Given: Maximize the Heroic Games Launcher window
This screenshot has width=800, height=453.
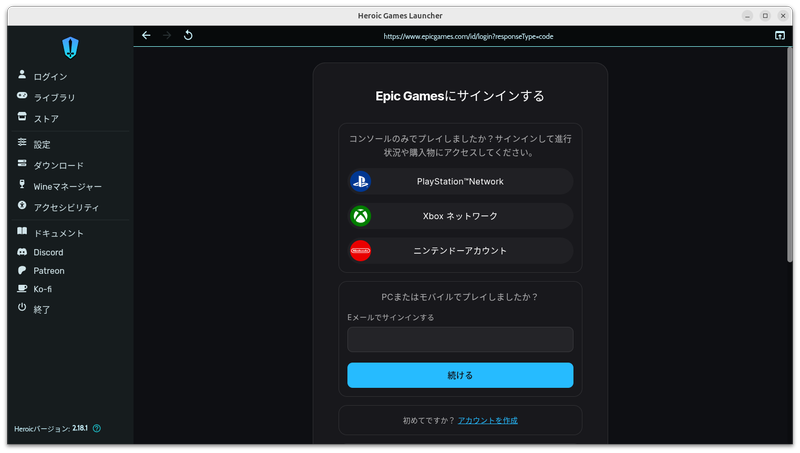Looking at the screenshot, I should click(765, 16).
